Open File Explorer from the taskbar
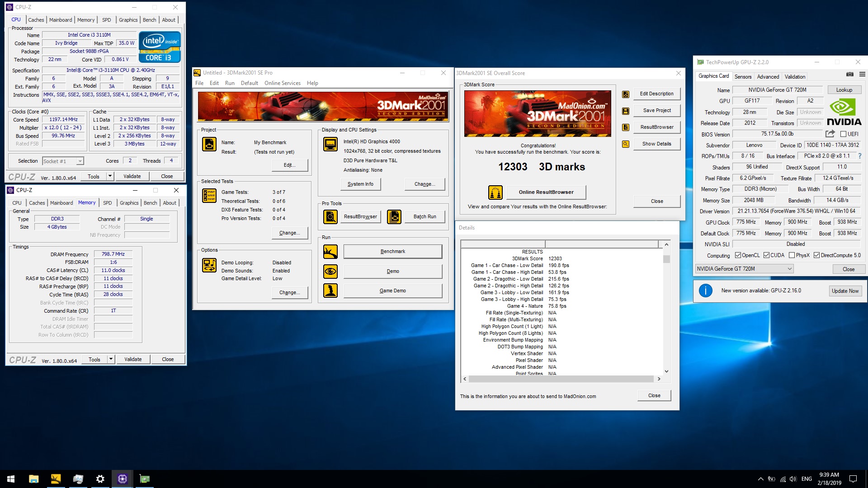The width and height of the screenshot is (868, 488). 33,479
